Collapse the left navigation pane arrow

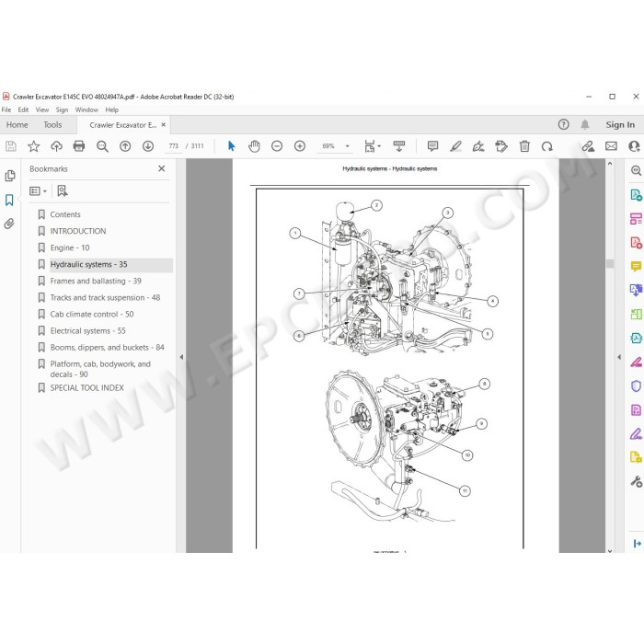coord(181,357)
